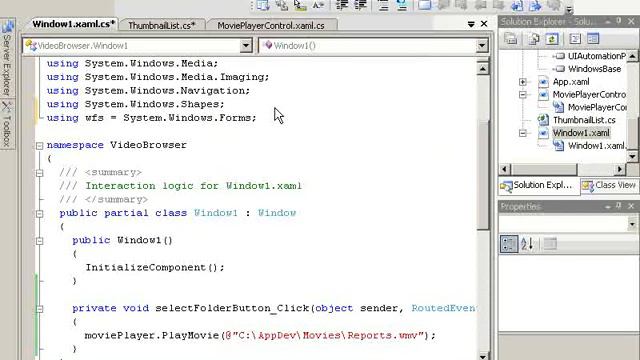The image size is (640, 360).
Task: Comment out the selected lines
Action: click(383, 5)
